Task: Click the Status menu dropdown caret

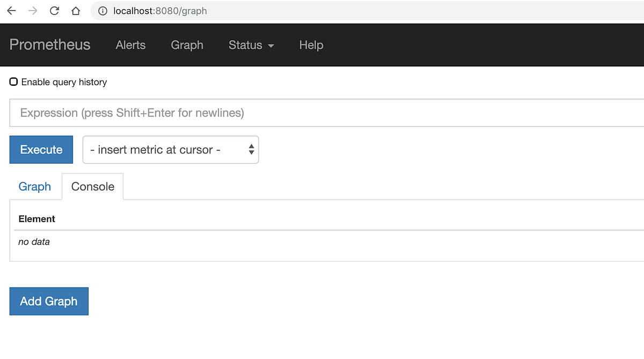Action: 270,46
